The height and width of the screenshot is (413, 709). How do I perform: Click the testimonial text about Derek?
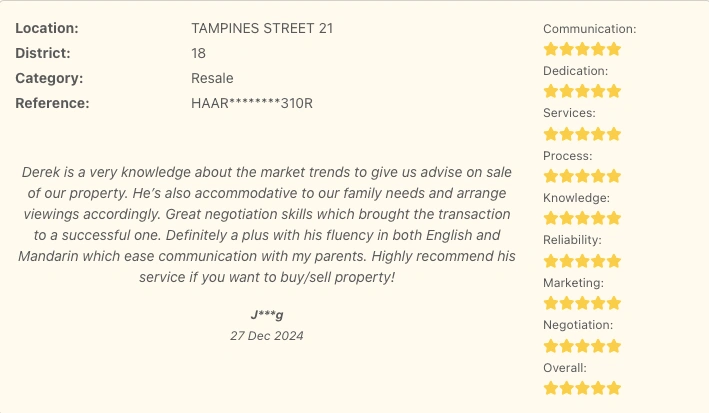(266, 224)
